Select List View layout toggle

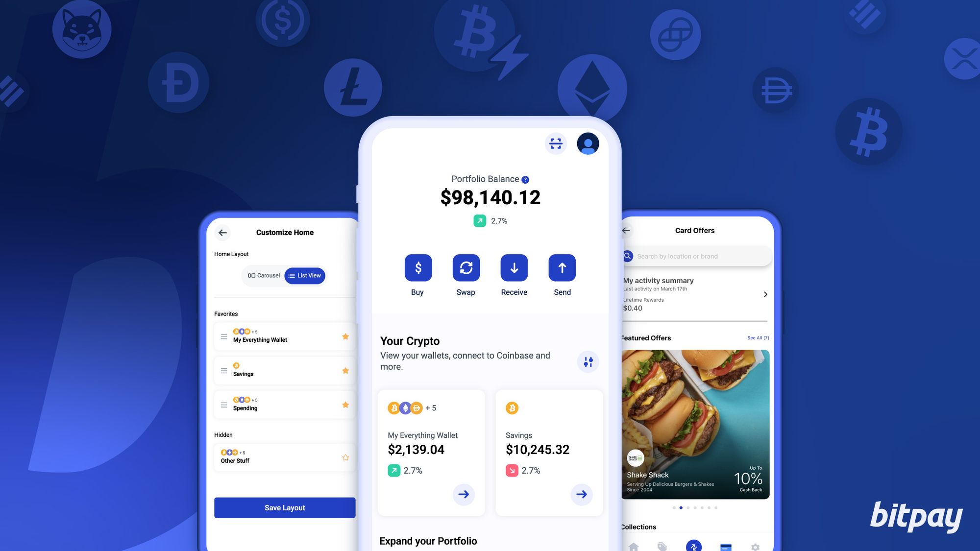tap(305, 275)
